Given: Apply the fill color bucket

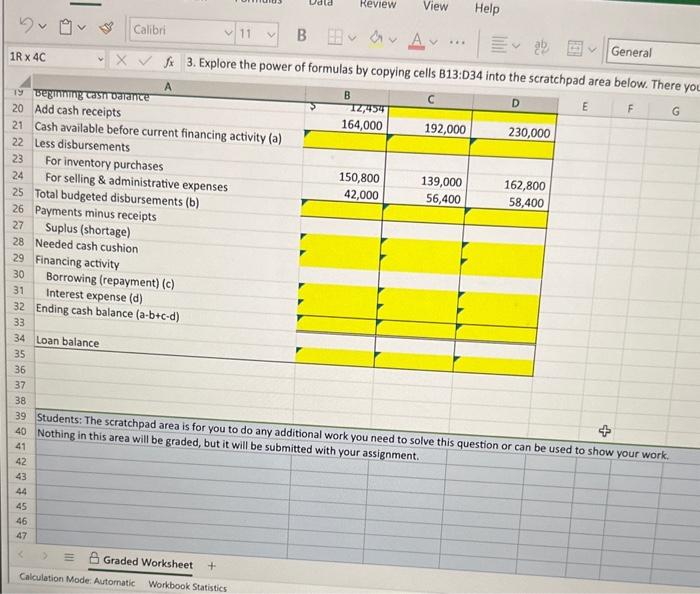Looking at the screenshot, I should pos(376,38).
